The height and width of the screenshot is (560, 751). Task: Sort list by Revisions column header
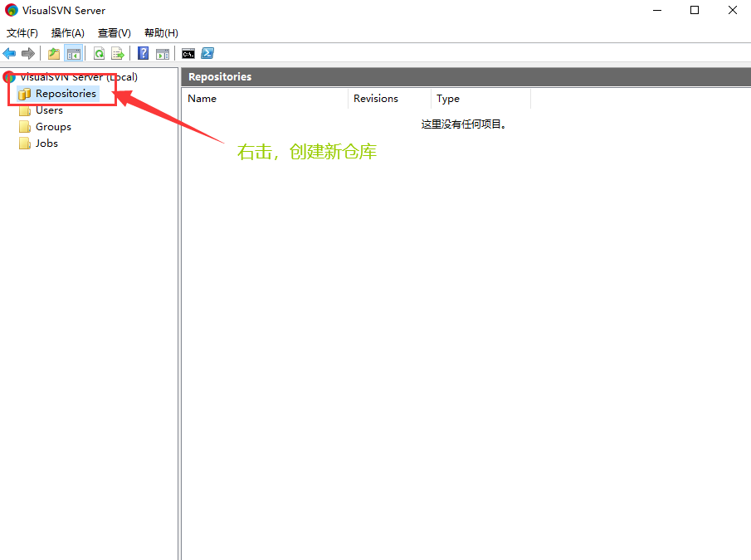[389, 99]
